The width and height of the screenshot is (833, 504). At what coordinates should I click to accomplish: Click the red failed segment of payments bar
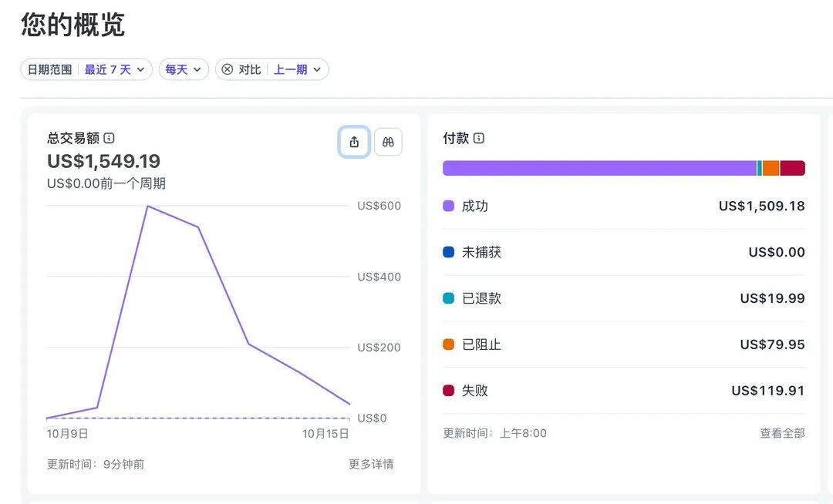(793, 168)
